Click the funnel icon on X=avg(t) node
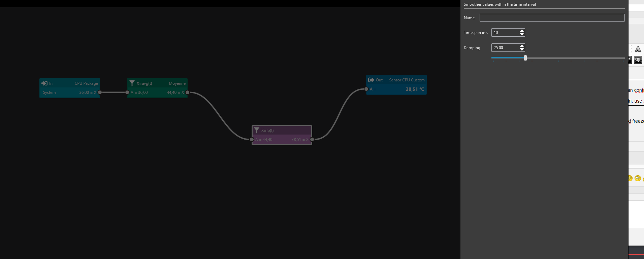 pyautogui.click(x=132, y=83)
